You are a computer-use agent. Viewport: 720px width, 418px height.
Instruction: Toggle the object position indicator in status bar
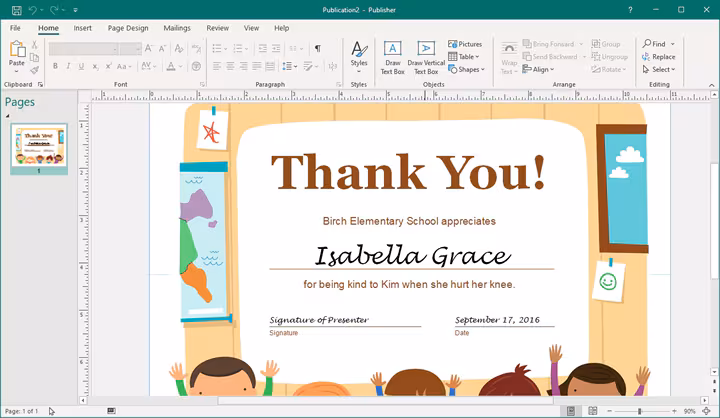pos(111,411)
